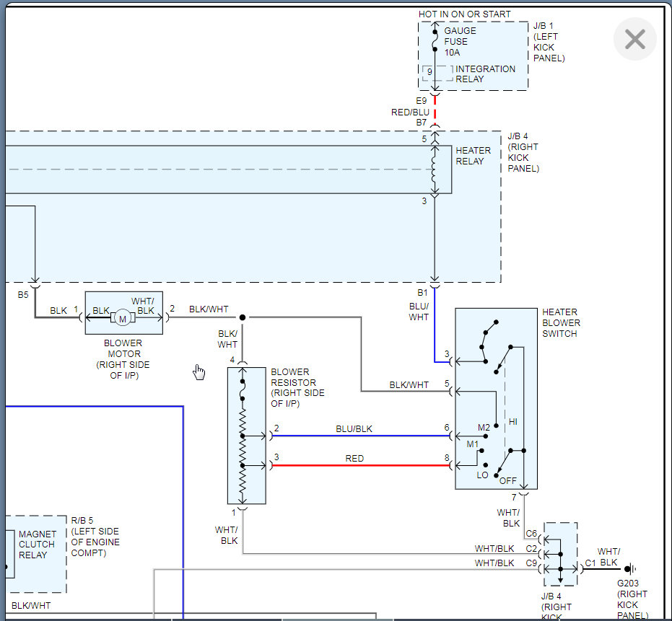Click the junction dot on BLK/WHT wire

pyautogui.click(x=243, y=317)
